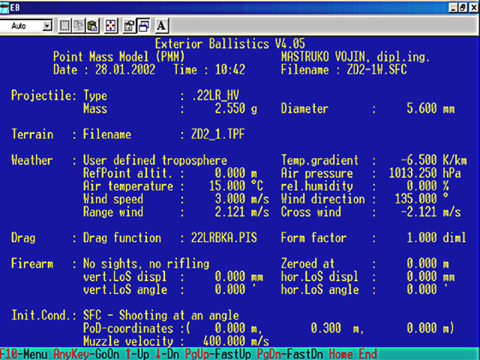The width and height of the screenshot is (480, 360).
Task: Click the Muzzle velocity value 400.000 m/s
Action: (x=236, y=341)
